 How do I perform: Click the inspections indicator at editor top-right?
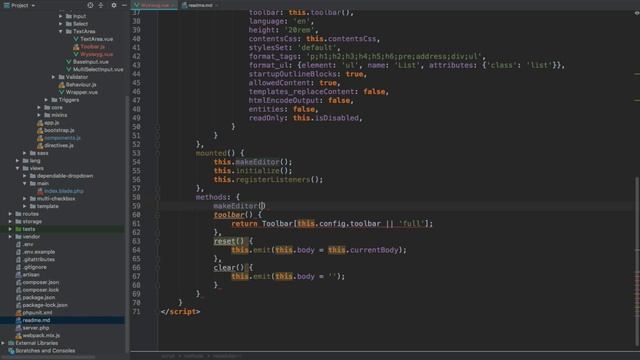point(636,13)
